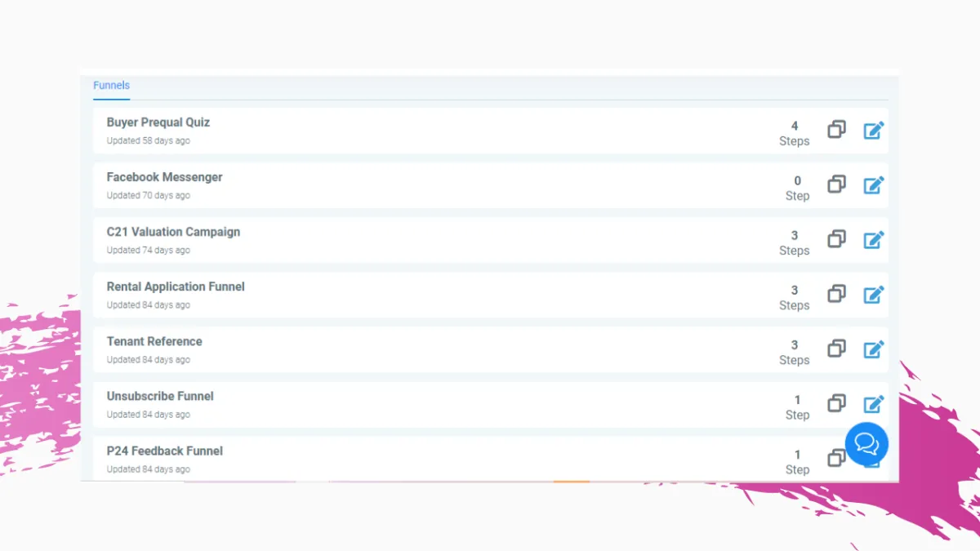Viewport: 980px width, 551px height.
Task: Click the 3 Steps count for Rental Application Funnel
Action: click(795, 297)
